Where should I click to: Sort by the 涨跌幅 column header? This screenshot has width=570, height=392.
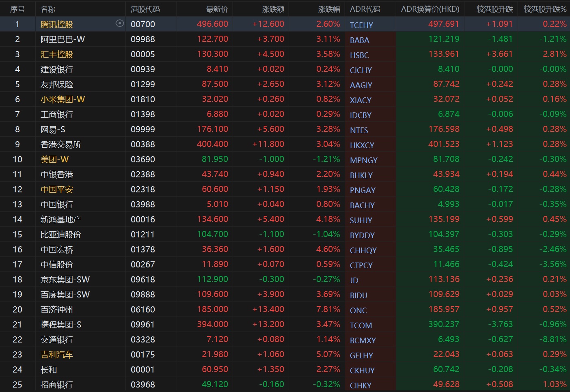[x=329, y=9]
